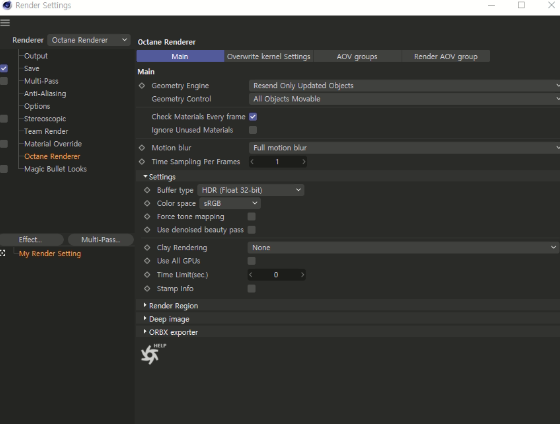Switch to AOV groups tab
Viewport: 560px width, 424px height.
[x=357, y=56]
